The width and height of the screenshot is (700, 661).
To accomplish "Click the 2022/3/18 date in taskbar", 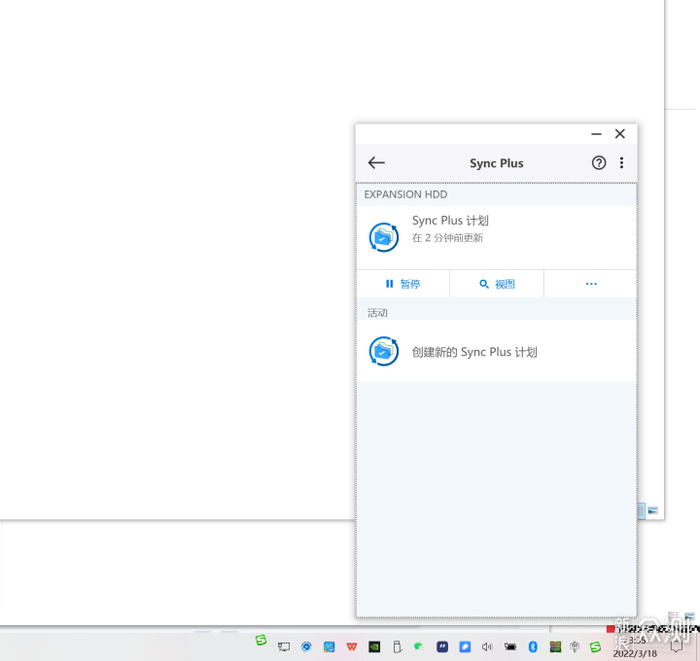I will [635, 654].
